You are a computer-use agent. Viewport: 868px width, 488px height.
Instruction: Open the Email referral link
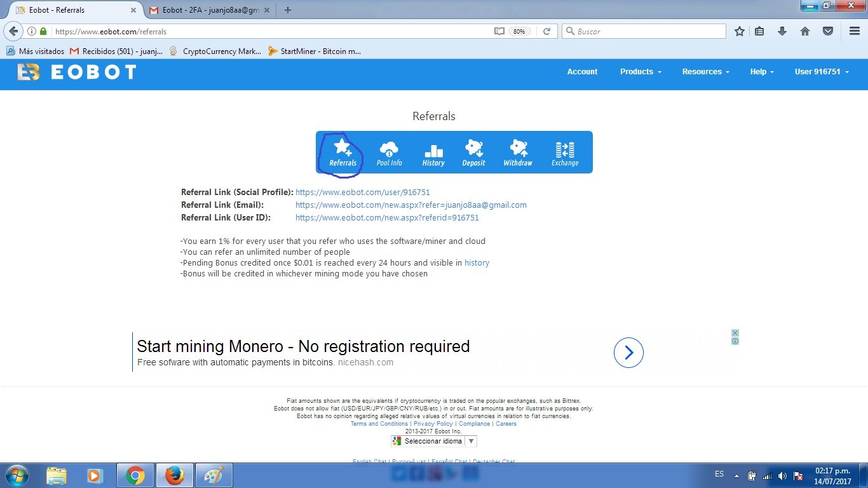(411, 205)
